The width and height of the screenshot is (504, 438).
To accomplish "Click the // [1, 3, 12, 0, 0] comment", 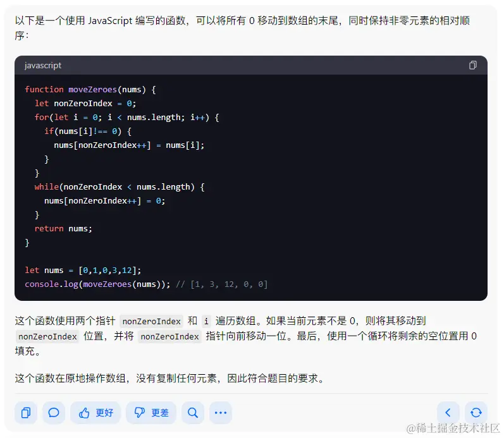I will pyautogui.click(x=222, y=284).
